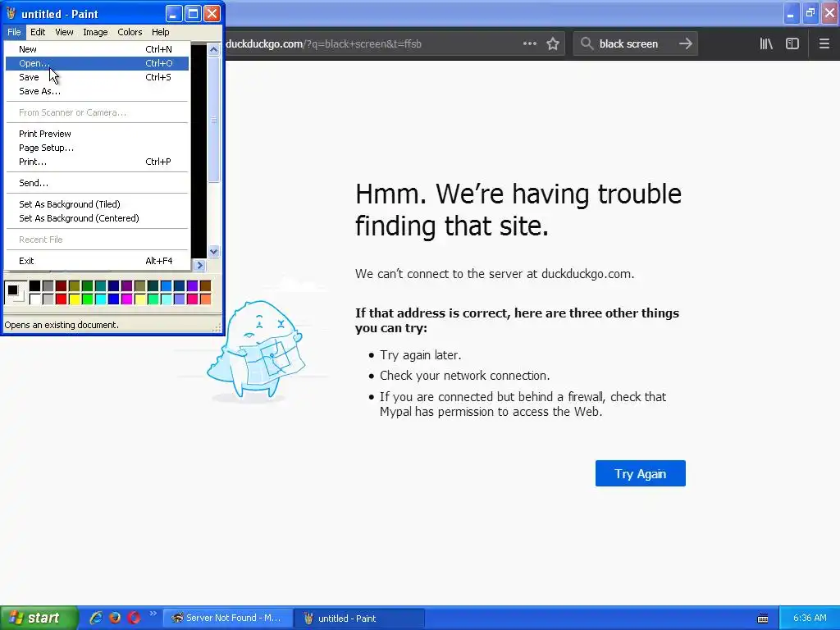Viewport: 840px width, 630px height.
Task: Open the browser hamburger menu
Action: [824, 44]
